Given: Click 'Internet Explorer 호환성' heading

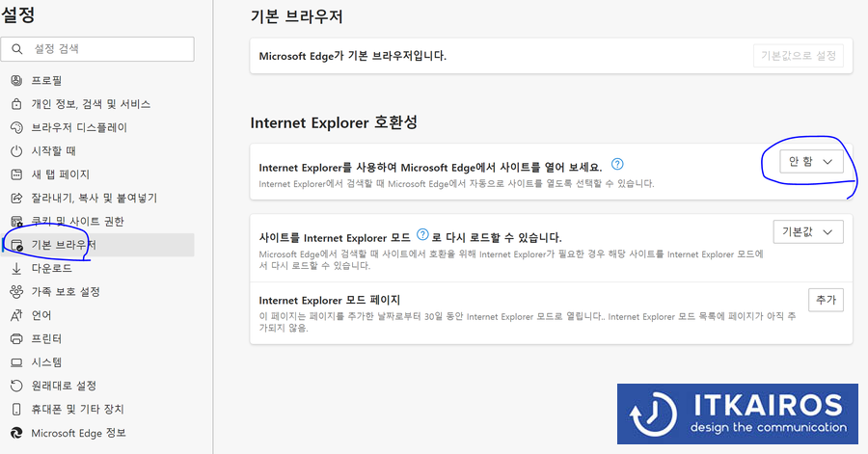Looking at the screenshot, I should coord(334,122).
